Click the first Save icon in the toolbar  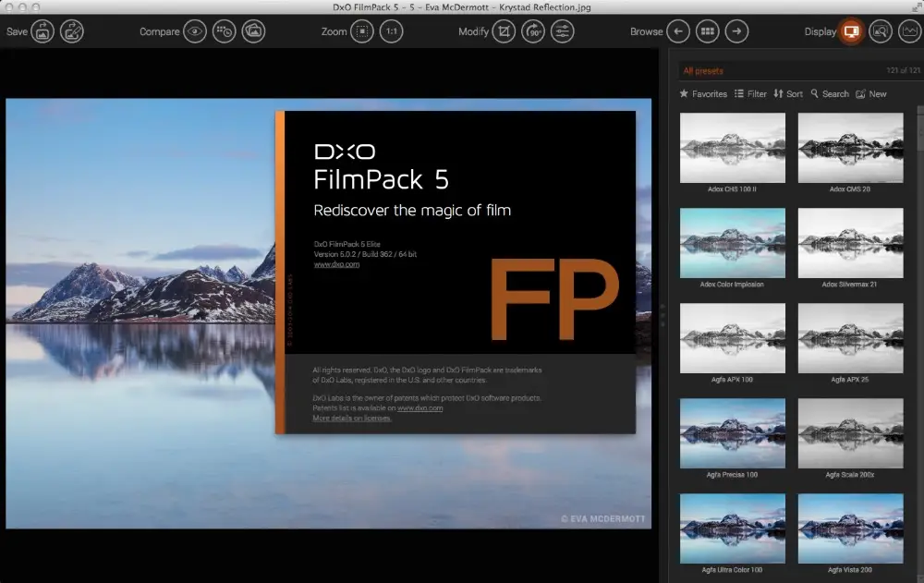tap(43, 31)
